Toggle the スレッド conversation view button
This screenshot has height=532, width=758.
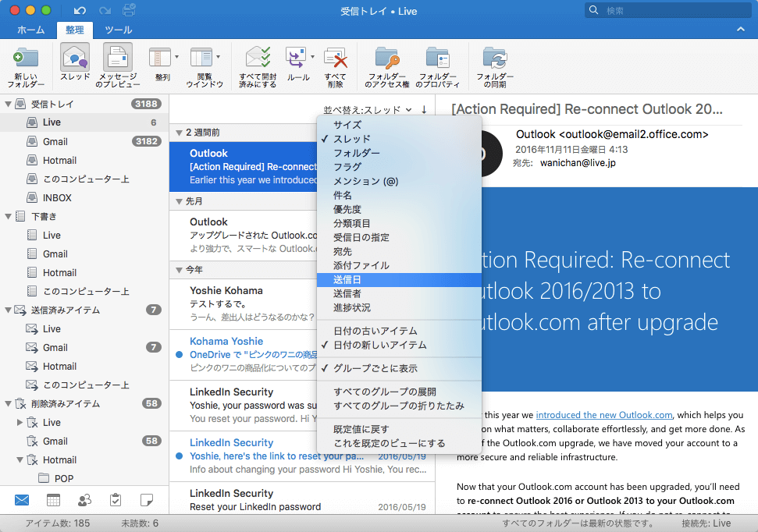75,63
